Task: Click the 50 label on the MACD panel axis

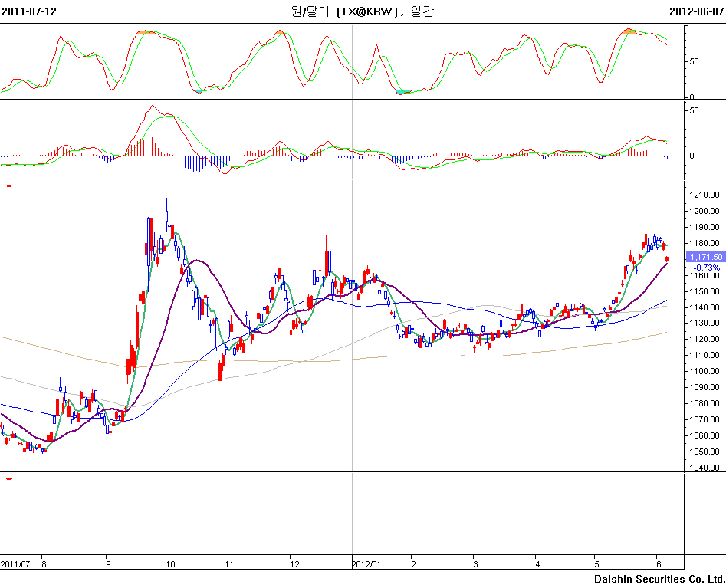Action: [694, 110]
